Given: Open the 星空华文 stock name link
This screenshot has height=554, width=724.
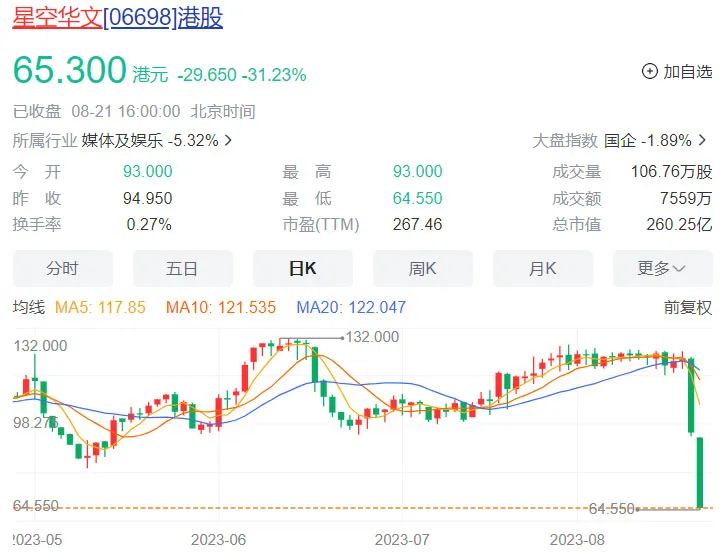Looking at the screenshot, I should [x=57, y=18].
